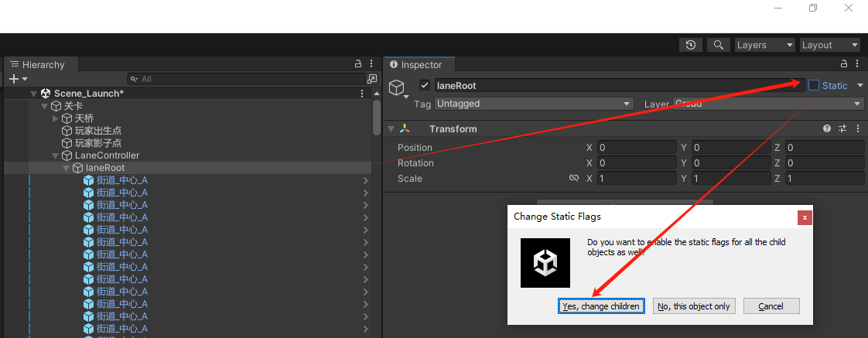Open Scene_Launch scene options kebab
The width and height of the screenshot is (868, 338).
point(362,94)
